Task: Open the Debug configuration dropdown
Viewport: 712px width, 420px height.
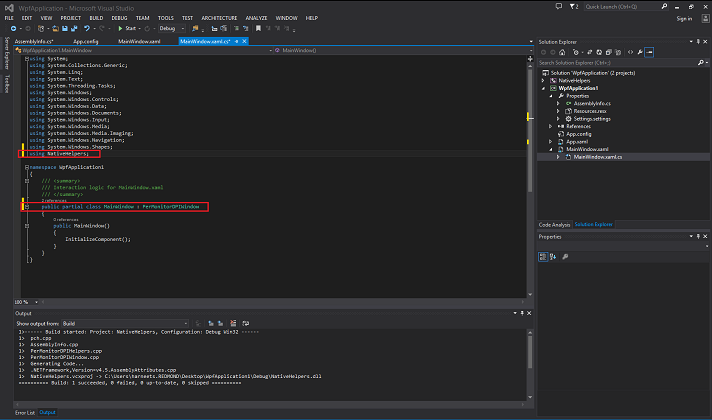Action: pyautogui.click(x=172, y=29)
